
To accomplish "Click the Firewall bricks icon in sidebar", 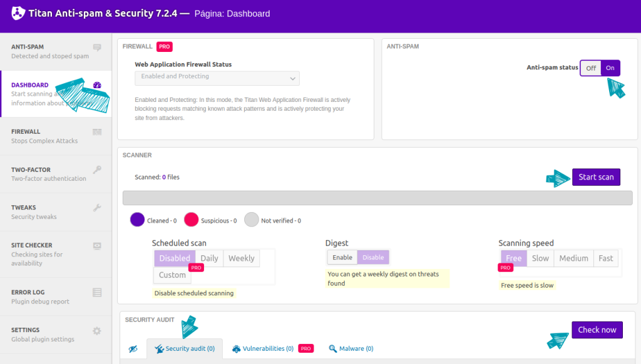I will [x=97, y=131].
